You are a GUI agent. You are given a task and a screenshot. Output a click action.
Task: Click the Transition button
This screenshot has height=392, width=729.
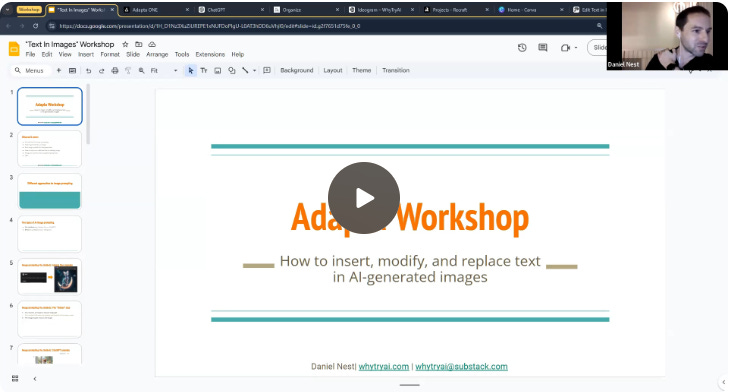[x=396, y=71]
